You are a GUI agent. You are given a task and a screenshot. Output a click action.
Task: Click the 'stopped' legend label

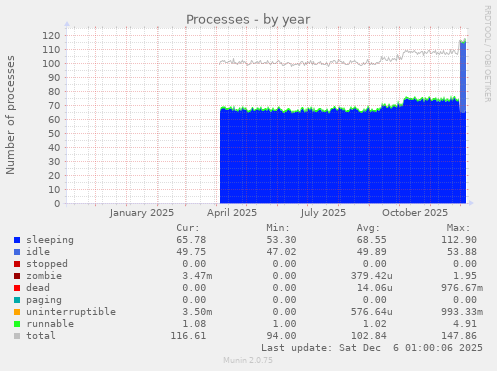tap(47, 264)
